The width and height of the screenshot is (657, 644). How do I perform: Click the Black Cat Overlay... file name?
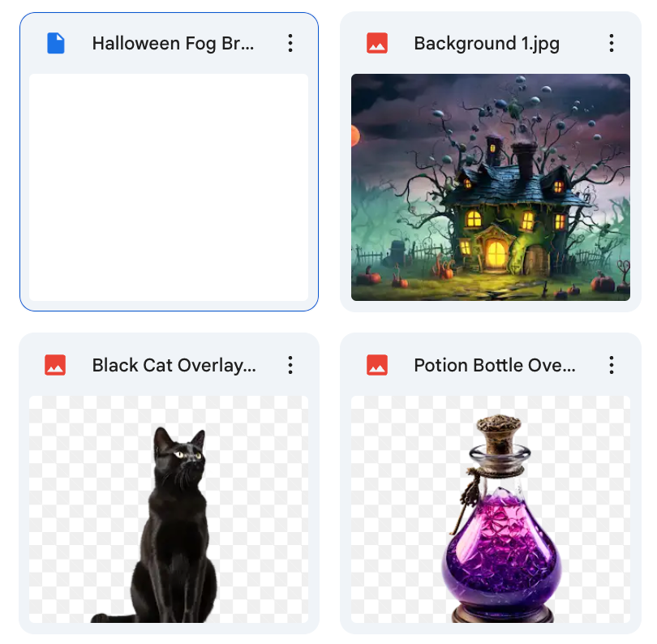pos(174,365)
